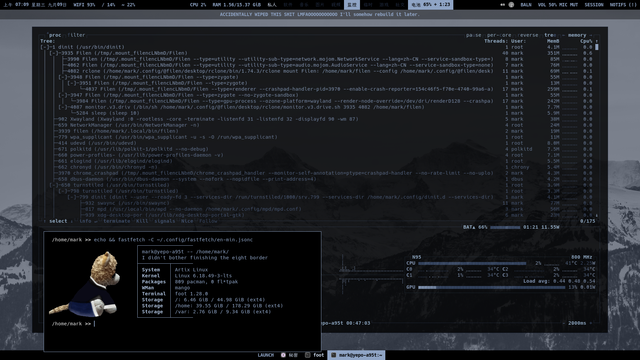Click the GPU usage bar in btop
Screen dimensions: 640x360
(491, 287)
